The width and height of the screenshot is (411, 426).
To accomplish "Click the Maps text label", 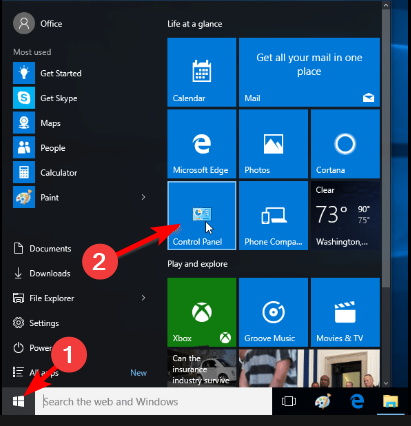I will 51,123.
